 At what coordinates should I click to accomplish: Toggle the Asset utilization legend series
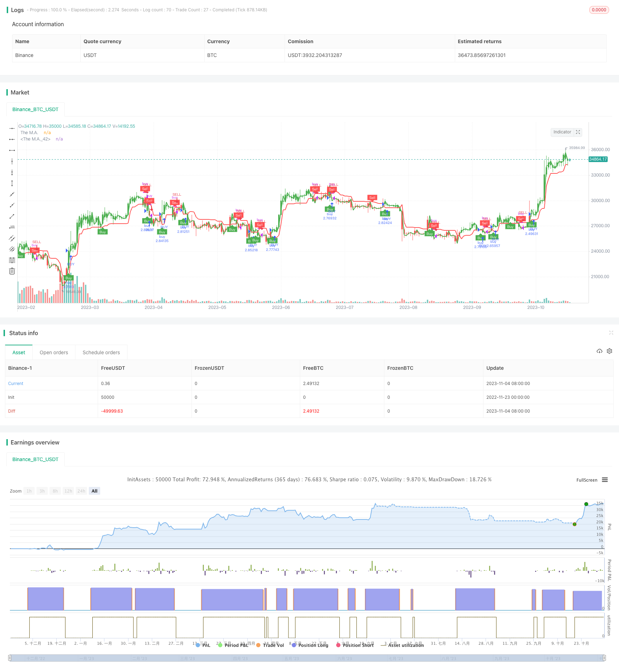(x=402, y=645)
